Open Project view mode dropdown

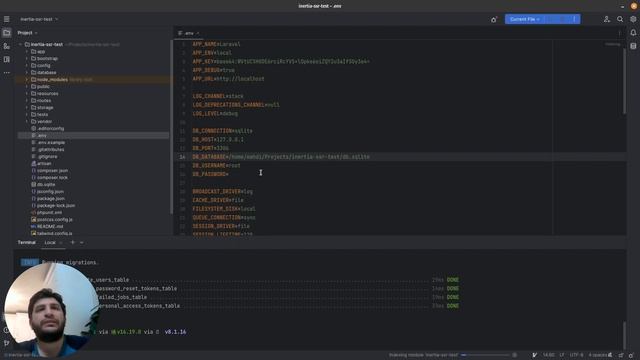(27, 33)
